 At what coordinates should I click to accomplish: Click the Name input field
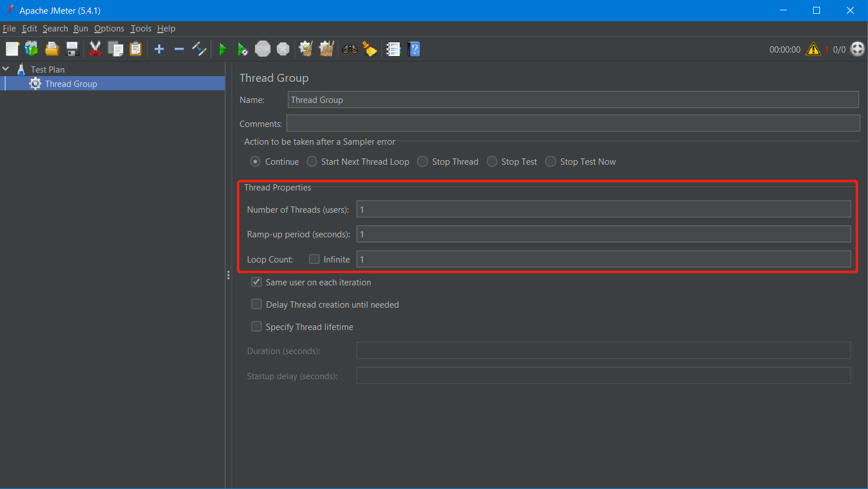click(x=573, y=100)
